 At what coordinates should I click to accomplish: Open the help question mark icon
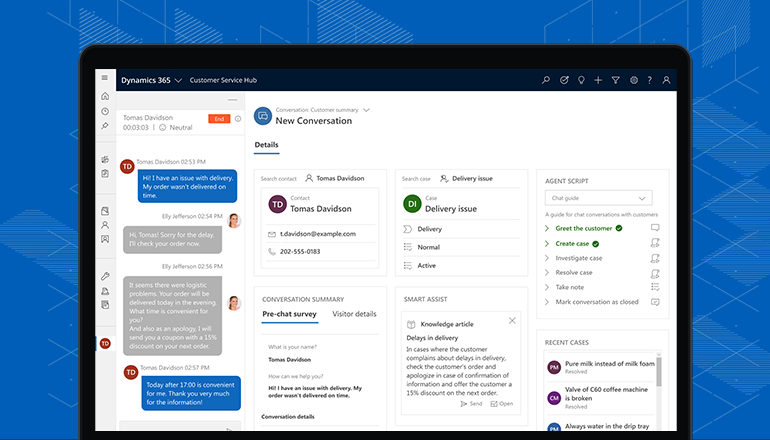(649, 79)
